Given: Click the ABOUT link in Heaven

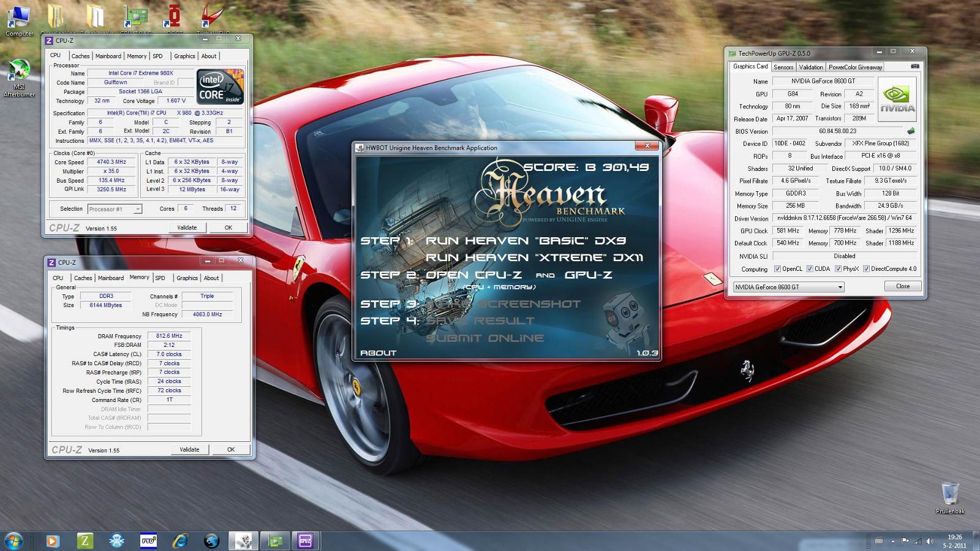Looking at the screenshot, I should (378, 352).
